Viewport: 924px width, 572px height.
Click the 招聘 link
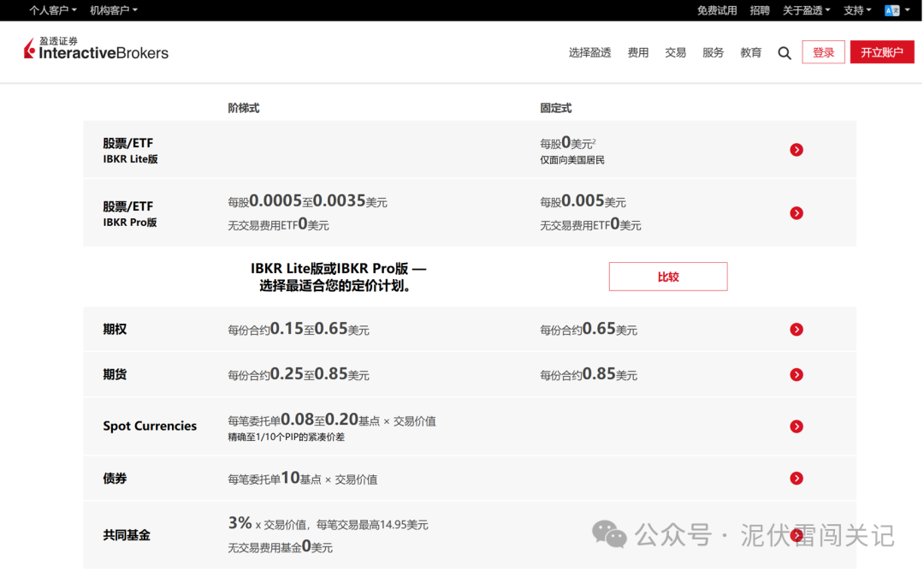pos(760,10)
